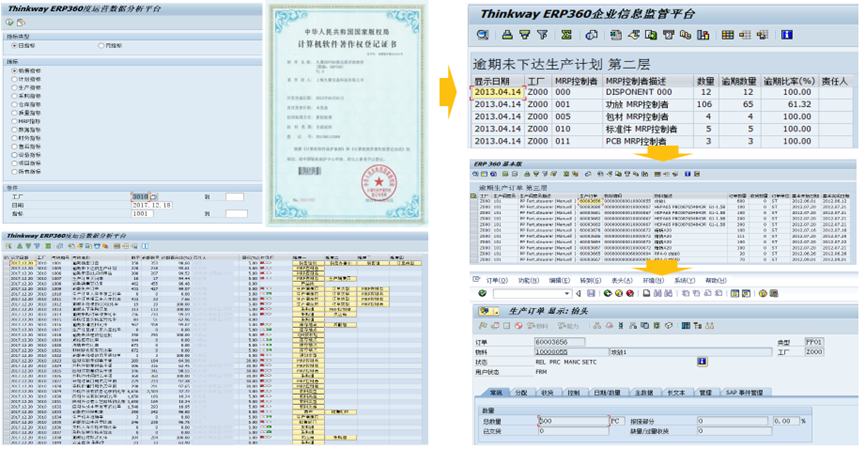Select the 采购指标 radio button
865x449 pixels.
14,96
